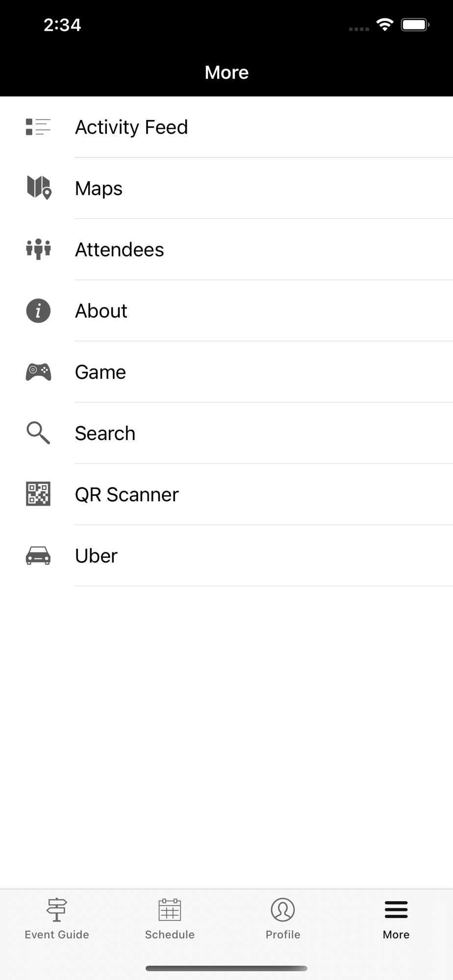Select the Attendees text label
Screen dimensions: 453x980
click(119, 249)
